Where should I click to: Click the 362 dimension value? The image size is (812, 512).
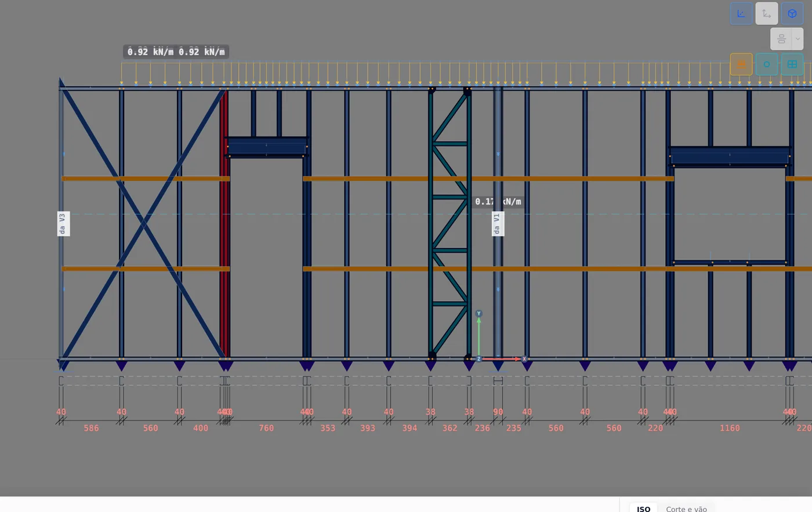click(x=450, y=428)
